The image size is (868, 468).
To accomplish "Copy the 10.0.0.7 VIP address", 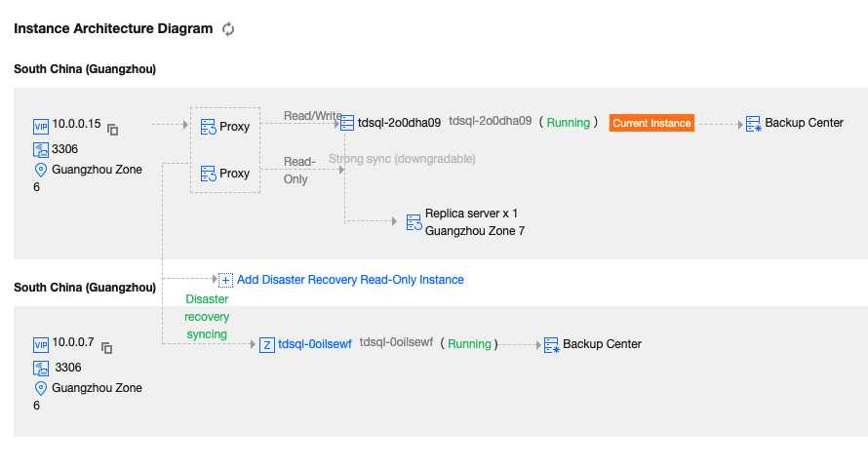I will [107, 347].
